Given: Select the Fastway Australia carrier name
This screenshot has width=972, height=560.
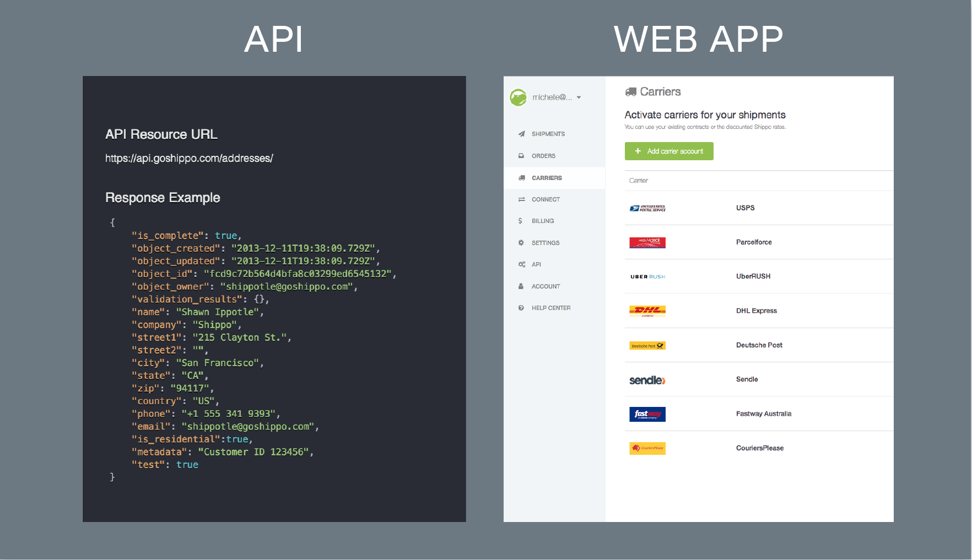Looking at the screenshot, I should tap(764, 414).
